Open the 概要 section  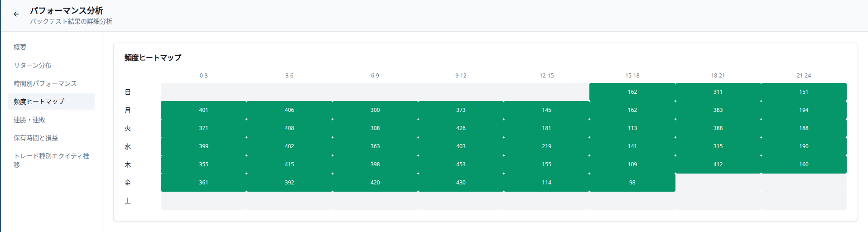(20, 47)
